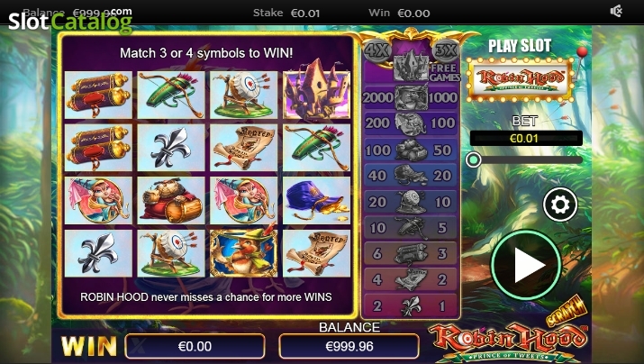Adjust the bet slider handle
This screenshot has height=364, width=644.
click(x=474, y=159)
